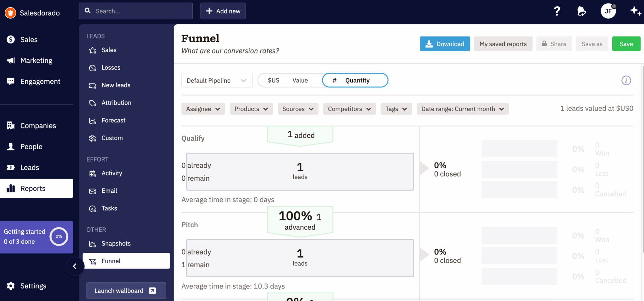Click the Getting started progress circle
Image resolution: width=644 pixels, height=301 pixels.
tap(59, 236)
